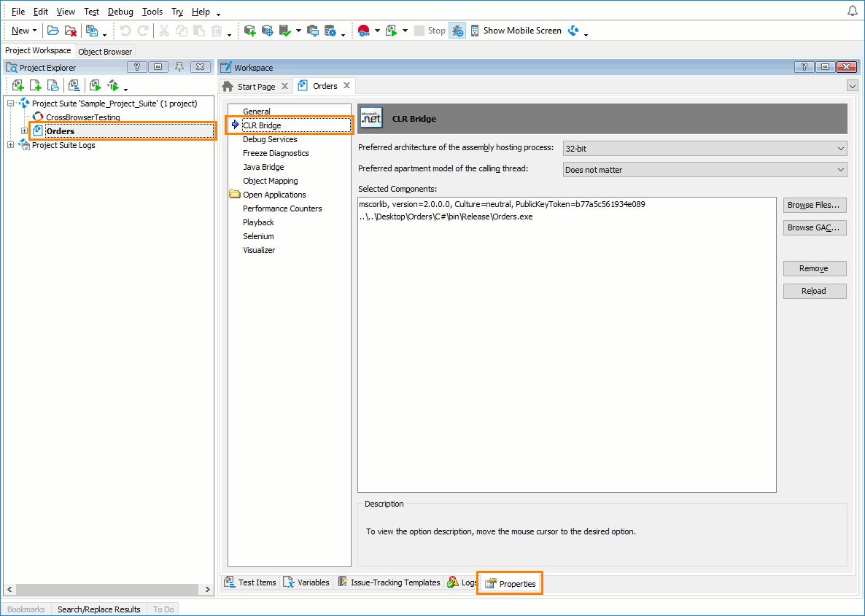Image resolution: width=865 pixels, height=616 pixels.
Task: Click Project Explorer horizontal scrollbar thumb
Action: [x=106, y=590]
